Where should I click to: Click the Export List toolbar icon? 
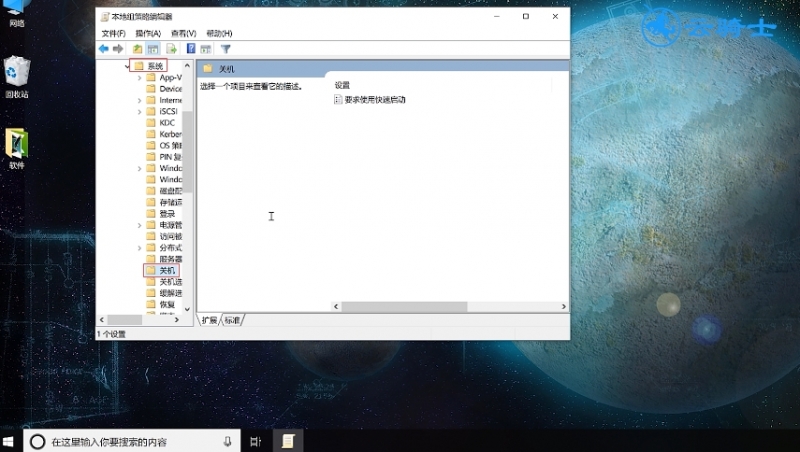[171, 49]
